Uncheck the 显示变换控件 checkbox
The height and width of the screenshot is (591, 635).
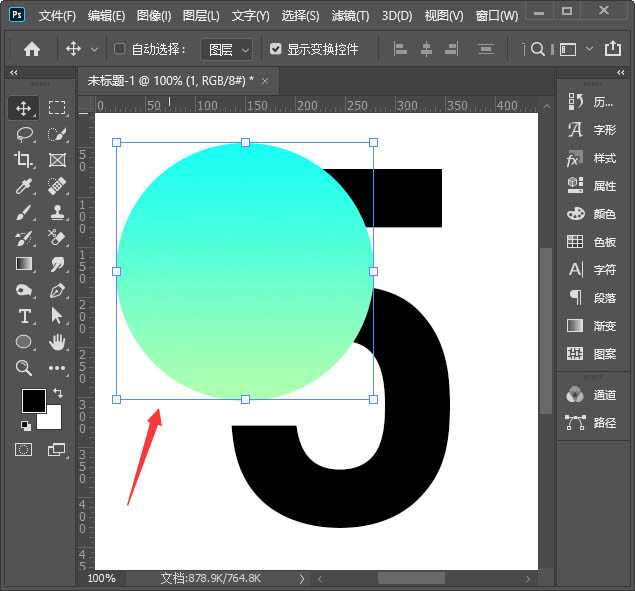click(276, 49)
